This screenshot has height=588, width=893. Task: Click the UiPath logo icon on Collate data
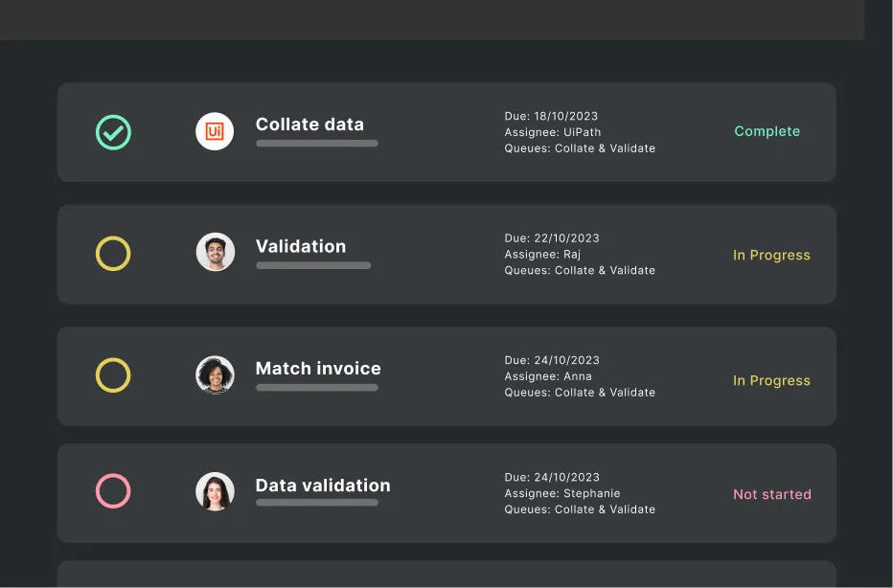(x=215, y=131)
